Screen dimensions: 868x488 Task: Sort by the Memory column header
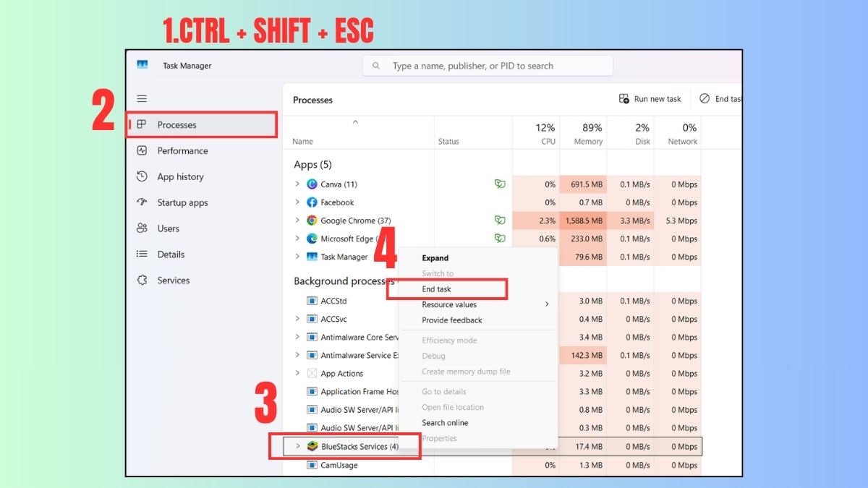coord(583,132)
